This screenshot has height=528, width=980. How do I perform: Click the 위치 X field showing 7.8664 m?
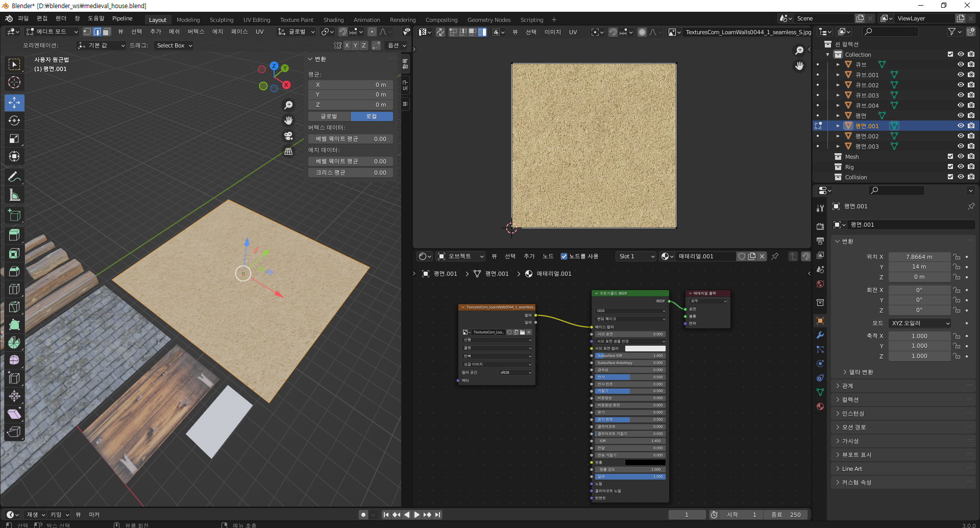[919, 257]
